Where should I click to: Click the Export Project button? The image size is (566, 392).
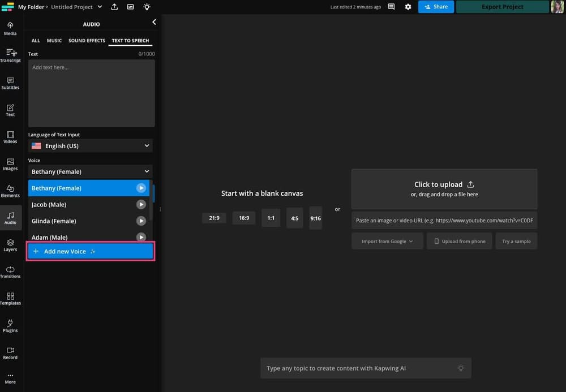coord(501,7)
